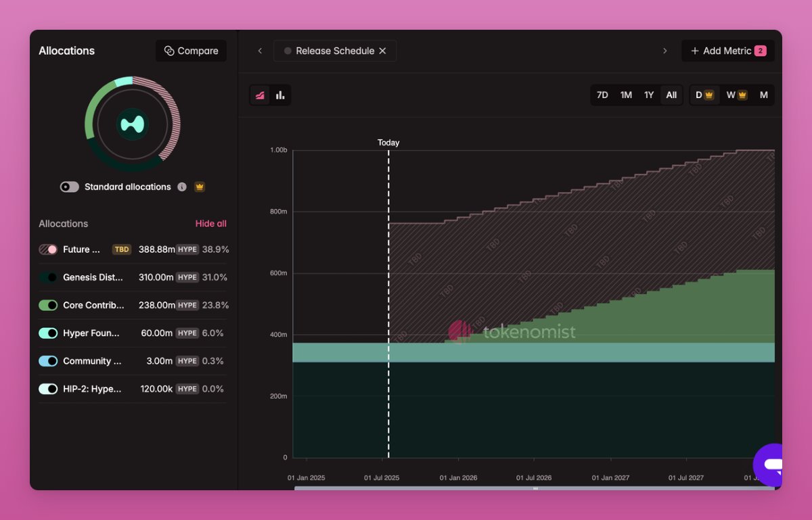The height and width of the screenshot is (520, 812).
Task: Click the 1.00b axis label
Action: click(x=278, y=150)
